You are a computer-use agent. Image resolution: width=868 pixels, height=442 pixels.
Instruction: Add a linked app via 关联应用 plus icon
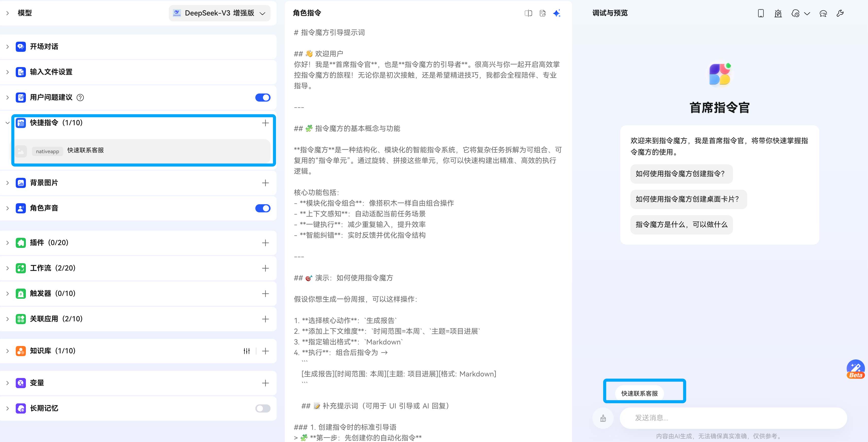click(x=265, y=319)
